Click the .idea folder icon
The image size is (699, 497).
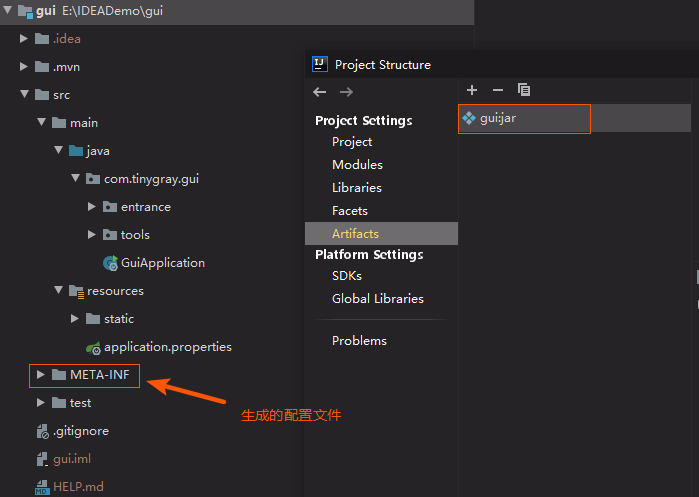(x=41, y=39)
